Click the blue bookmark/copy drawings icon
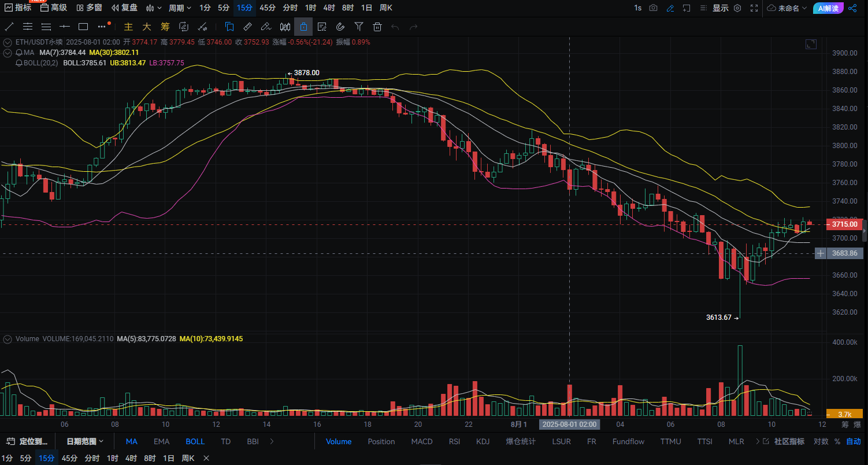 [229, 27]
